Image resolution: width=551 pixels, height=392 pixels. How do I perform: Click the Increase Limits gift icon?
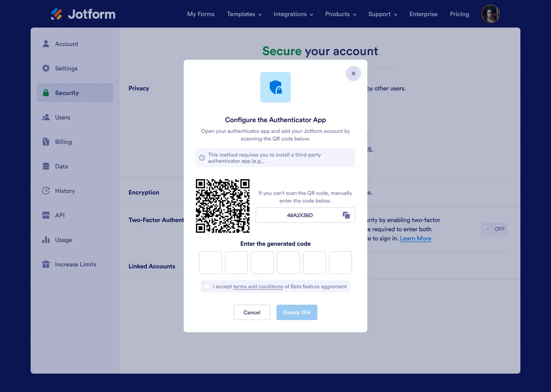46,264
